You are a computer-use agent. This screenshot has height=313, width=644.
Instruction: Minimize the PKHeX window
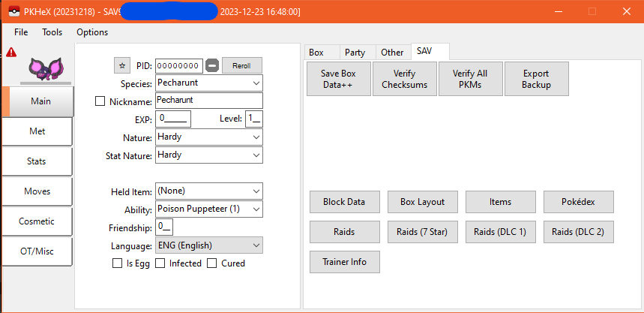pyautogui.click(x=557, y=11)
